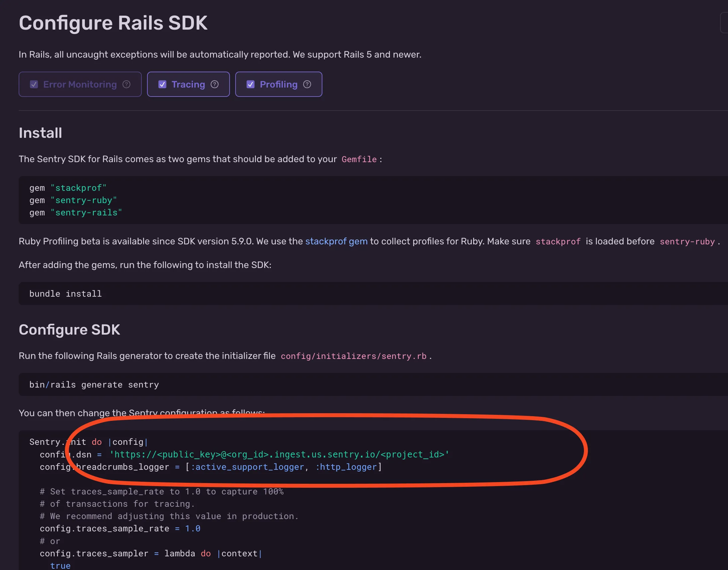
Task: Toggle the Profiling checkbox
Action: coord(251,85)
